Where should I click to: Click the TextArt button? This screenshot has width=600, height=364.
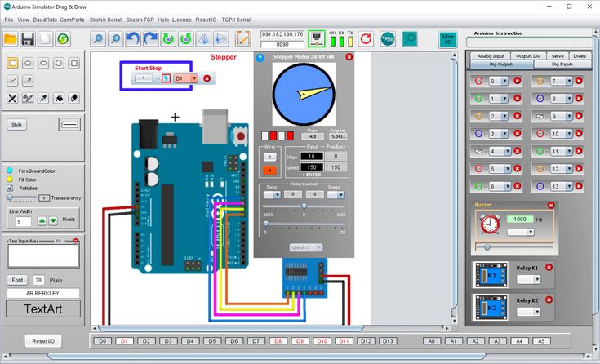click(x=43, y=309)
